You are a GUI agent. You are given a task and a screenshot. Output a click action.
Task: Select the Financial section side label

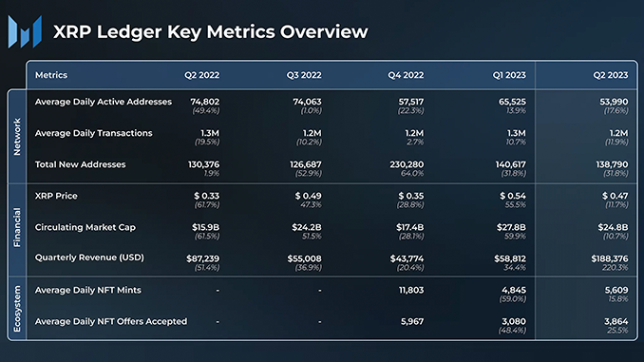[x=17, y=227]
